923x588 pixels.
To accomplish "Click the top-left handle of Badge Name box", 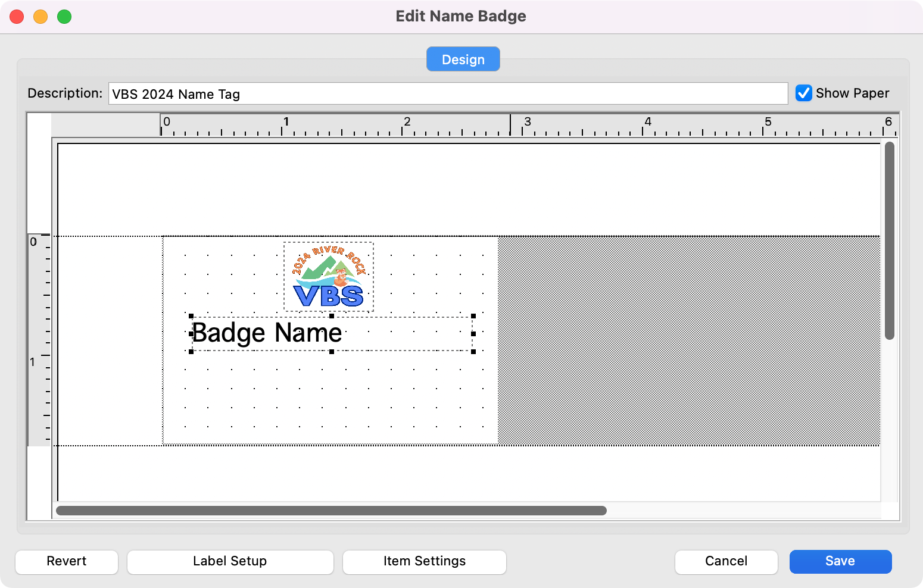I will pyautogui.click(x=191, y=316).
